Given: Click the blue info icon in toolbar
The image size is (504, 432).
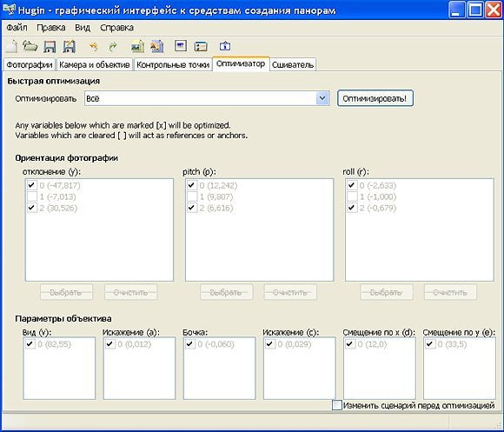Looking at the screenshot, I should (225, 46).
